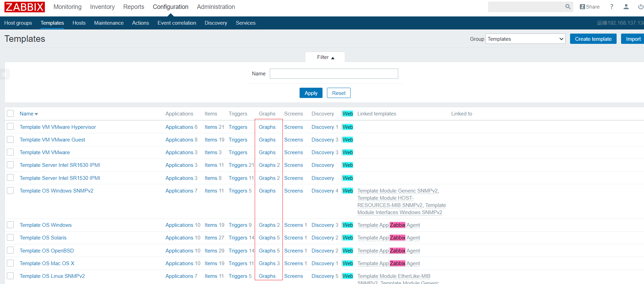Image resolution: width=644 pixels, height=284 pixels.
Task: Click the collapsed sidebar handle
Action: (4, 74)
